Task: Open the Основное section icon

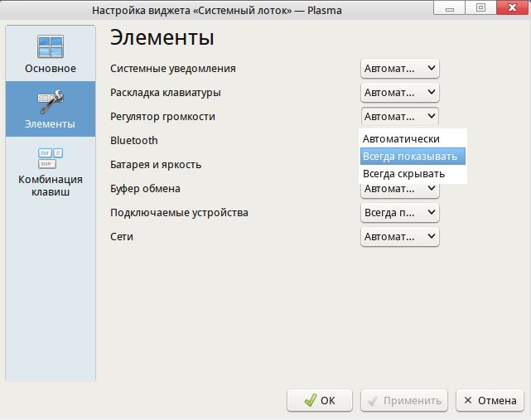Action: tap(50, 46)
